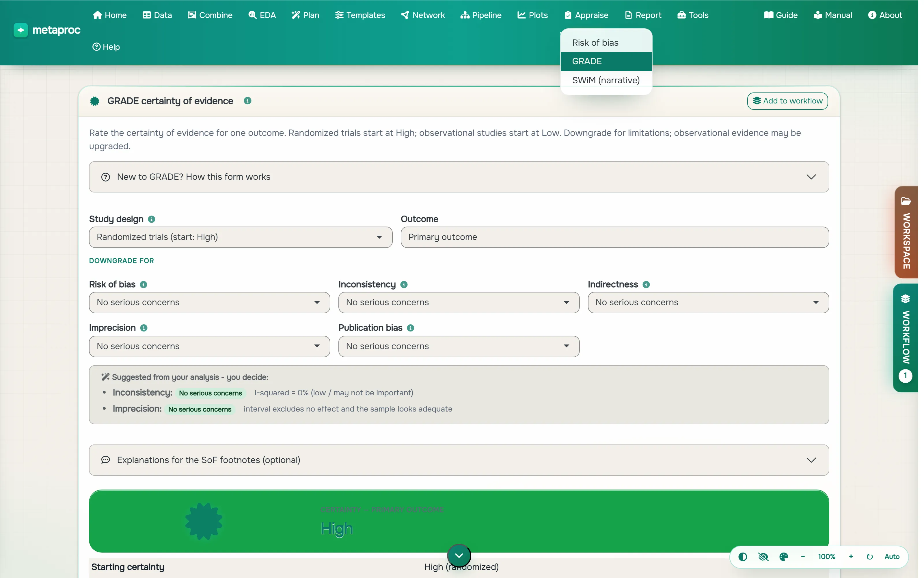
Task: Open the WORKSPACE side panel tab
Action: (906, 232)
